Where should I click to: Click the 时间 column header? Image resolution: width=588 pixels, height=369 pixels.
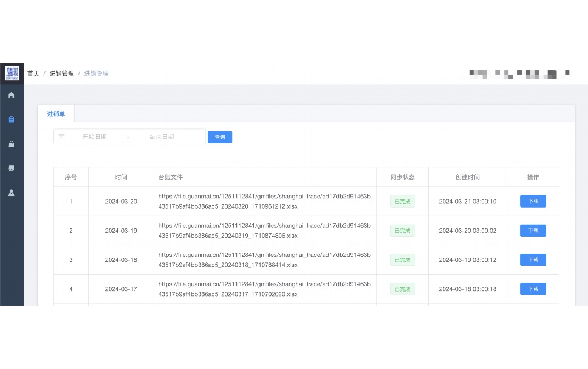point(121,177)
